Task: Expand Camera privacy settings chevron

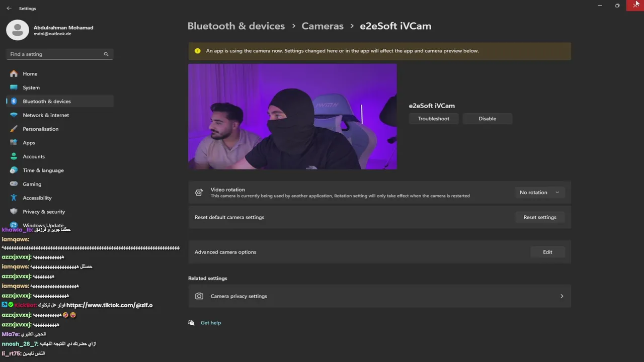Action: pos(562,296)
